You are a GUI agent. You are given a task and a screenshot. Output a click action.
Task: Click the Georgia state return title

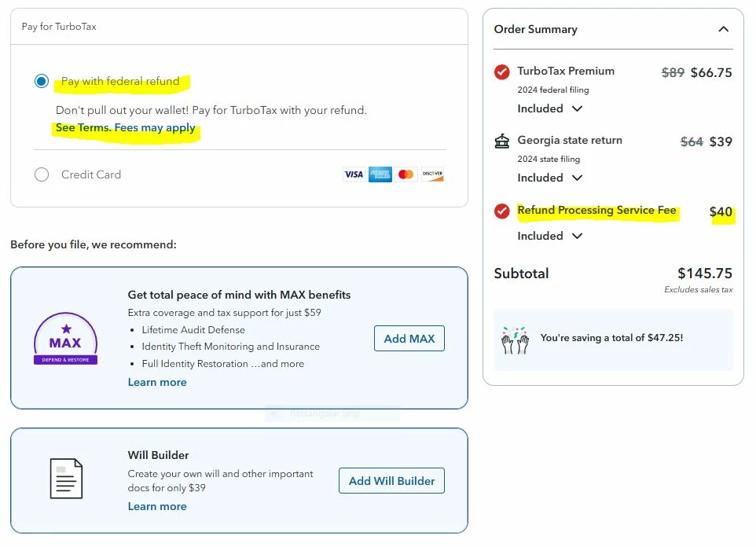(x=570, y=141)
